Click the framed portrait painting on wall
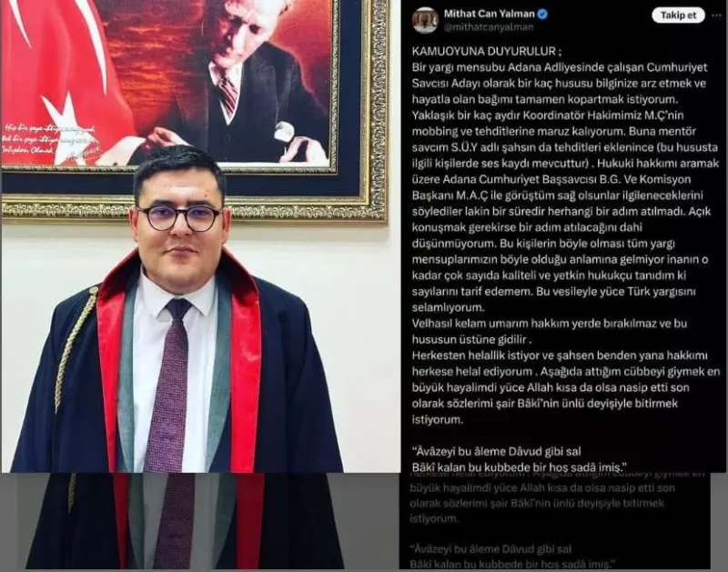This screenshot has height=572, width=728. (x=195, y=109)
